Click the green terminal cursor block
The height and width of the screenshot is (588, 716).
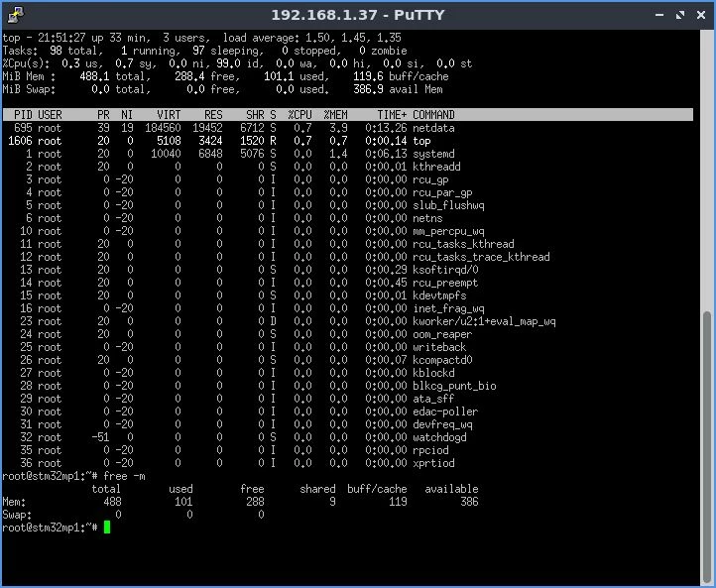click(107, 528)
